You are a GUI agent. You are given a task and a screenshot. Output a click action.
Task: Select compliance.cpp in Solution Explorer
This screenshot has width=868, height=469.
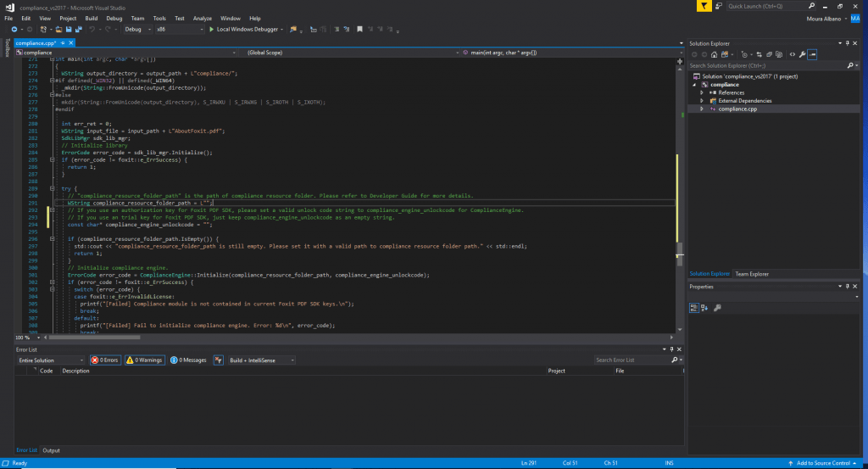pyautogui.click(x=737, y=109)
